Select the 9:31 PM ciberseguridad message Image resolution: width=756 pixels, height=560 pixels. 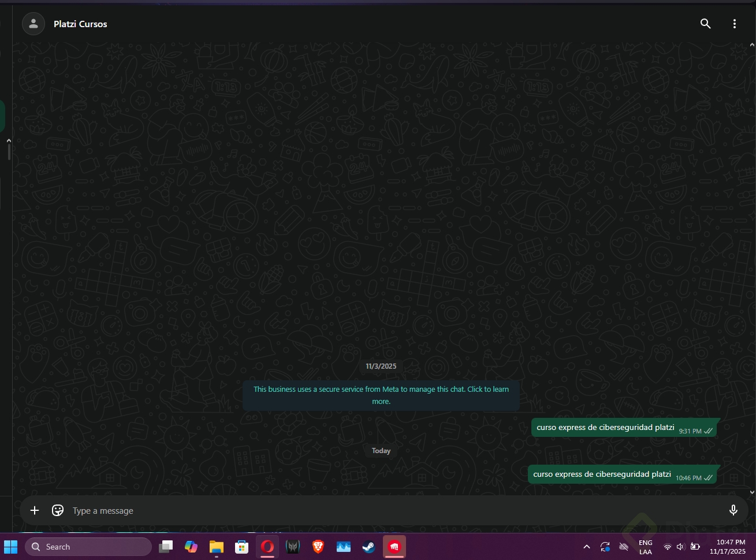point(624,428)
